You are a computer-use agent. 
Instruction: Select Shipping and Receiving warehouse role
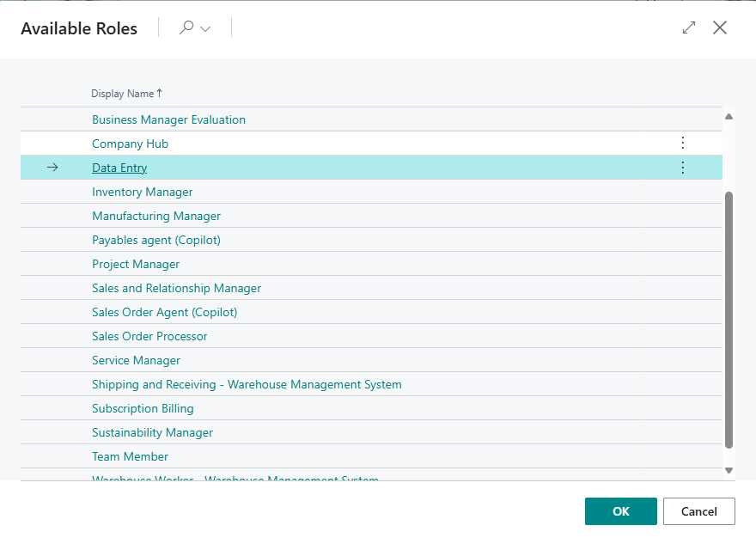[x=247, y=384]
